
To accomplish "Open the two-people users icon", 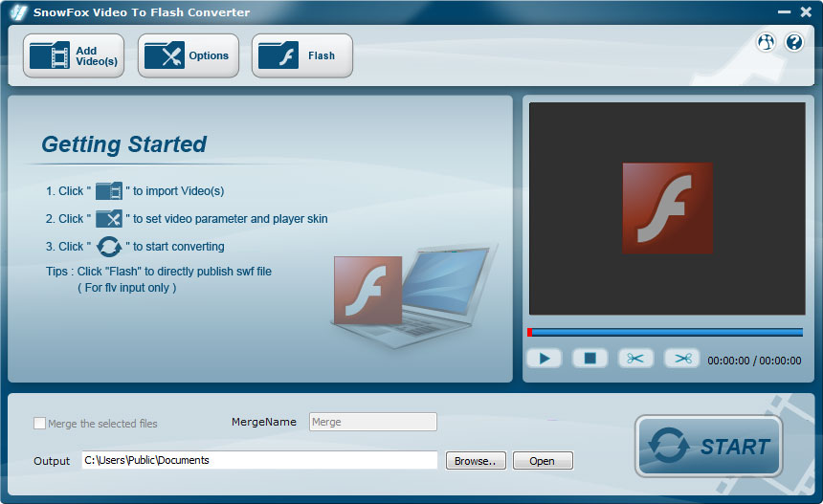I will [766, 42].
